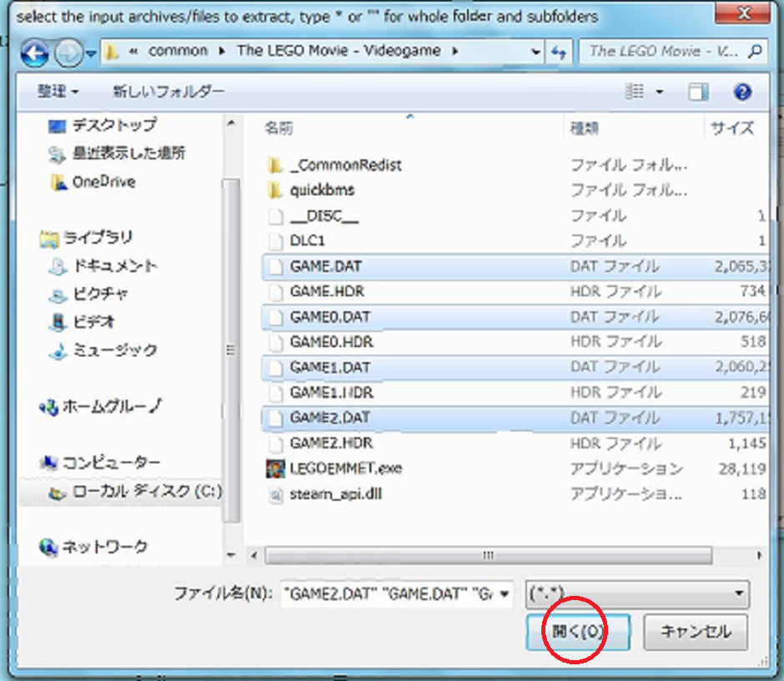Select 'common' in the address breadcrumb

click(178, 51)
